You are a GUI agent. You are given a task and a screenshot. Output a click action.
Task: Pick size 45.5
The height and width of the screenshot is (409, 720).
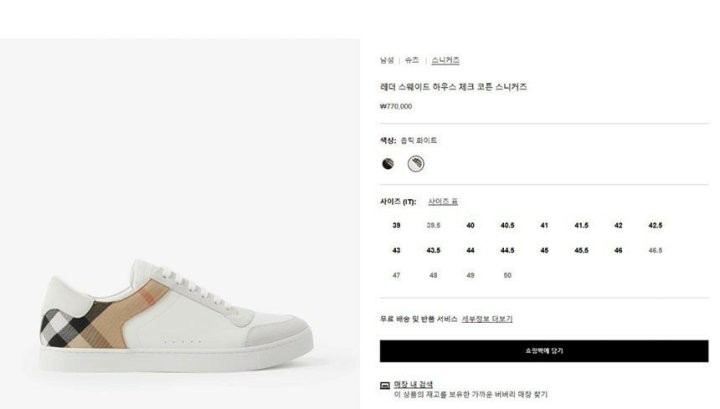pos(581,250)
